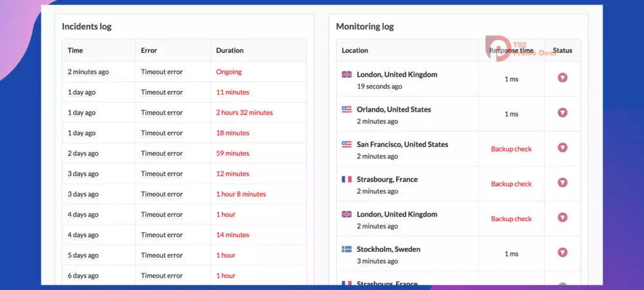Viewport: 644px width, 290px height.
Task: Click the Timeout error cell in the Ongoing row
Action: pyautogui.click(x=162, y=72)
